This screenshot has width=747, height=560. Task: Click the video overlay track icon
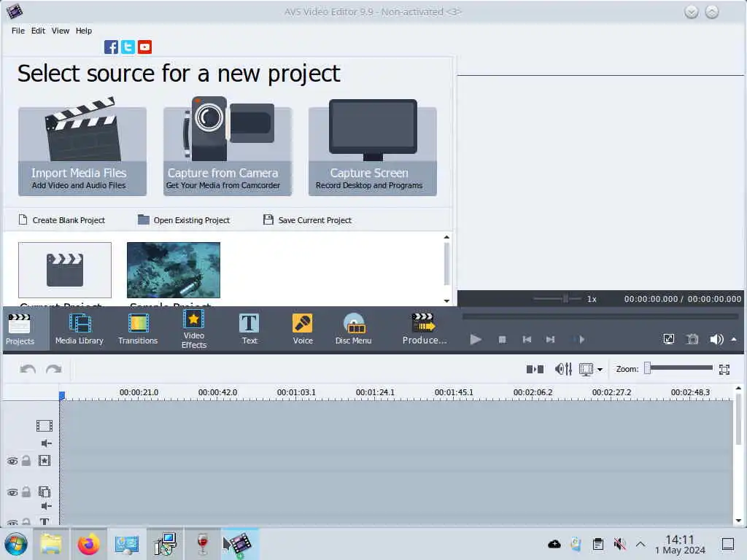(44, 491)
